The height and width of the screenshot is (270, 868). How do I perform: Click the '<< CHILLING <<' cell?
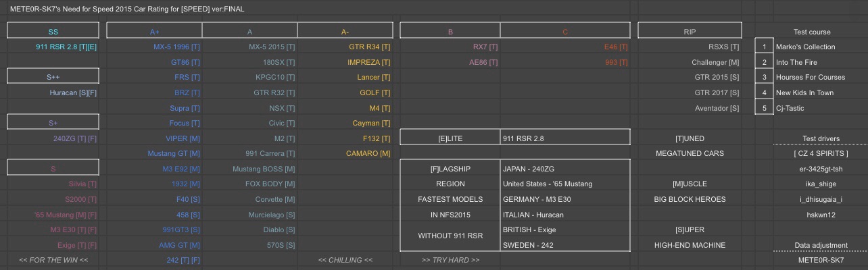tap(345, 260)
